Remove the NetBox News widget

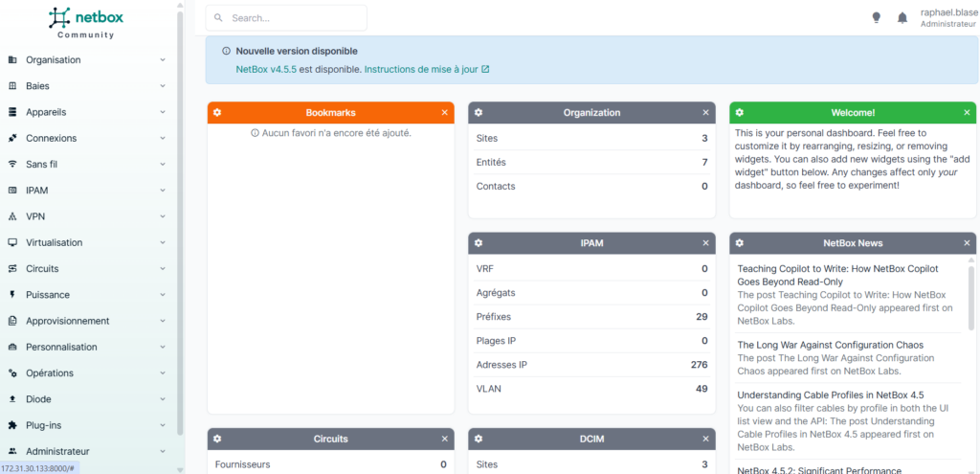click(x=967, y=243)
